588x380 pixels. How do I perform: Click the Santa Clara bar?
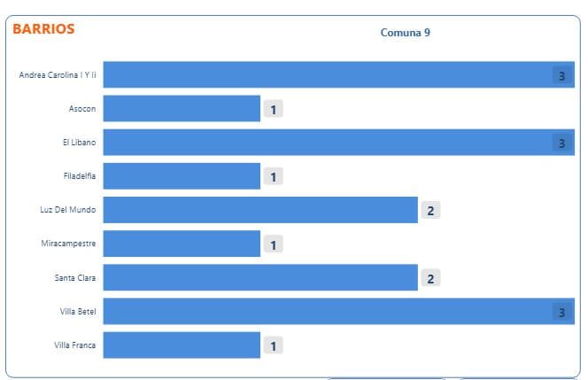260,277
